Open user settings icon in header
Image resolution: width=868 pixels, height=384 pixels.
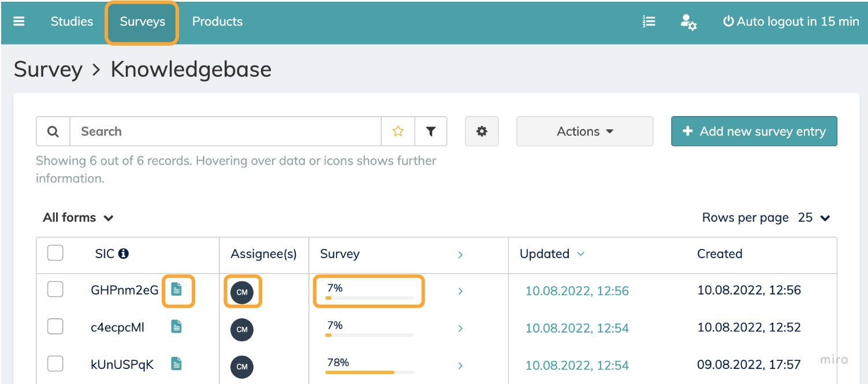tap(688, 22)
